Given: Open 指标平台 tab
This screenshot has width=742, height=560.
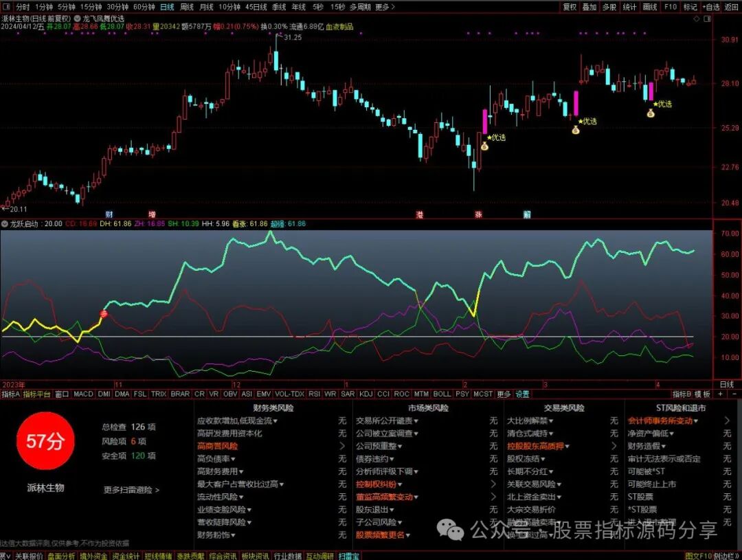Looking at the screenshot, I should [37, 394].
